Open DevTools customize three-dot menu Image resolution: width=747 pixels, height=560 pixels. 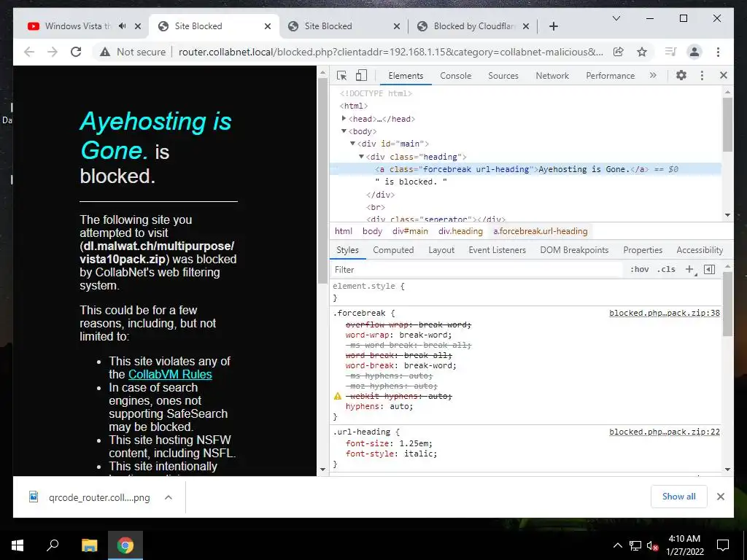click(x=702, y=75)
